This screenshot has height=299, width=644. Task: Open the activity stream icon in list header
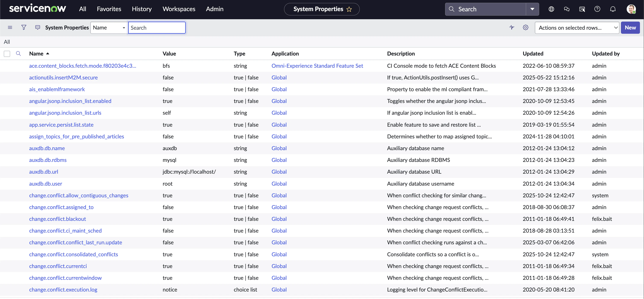[x=512, y=28]
